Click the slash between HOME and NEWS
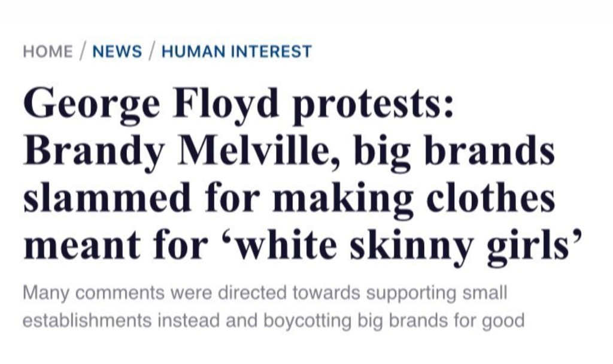The image size is (613, 364). point(83,51)
